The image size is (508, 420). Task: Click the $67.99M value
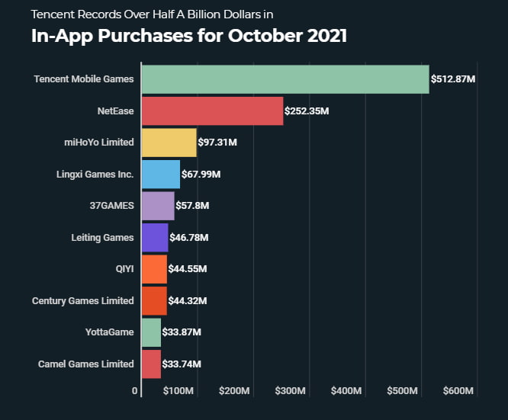point(201,175)
